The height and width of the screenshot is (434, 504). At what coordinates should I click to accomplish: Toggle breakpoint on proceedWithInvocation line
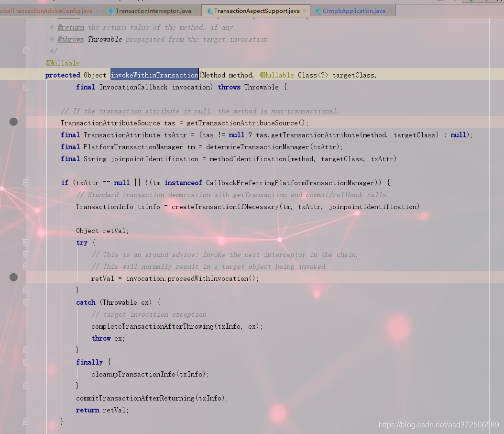pos(13,278)
